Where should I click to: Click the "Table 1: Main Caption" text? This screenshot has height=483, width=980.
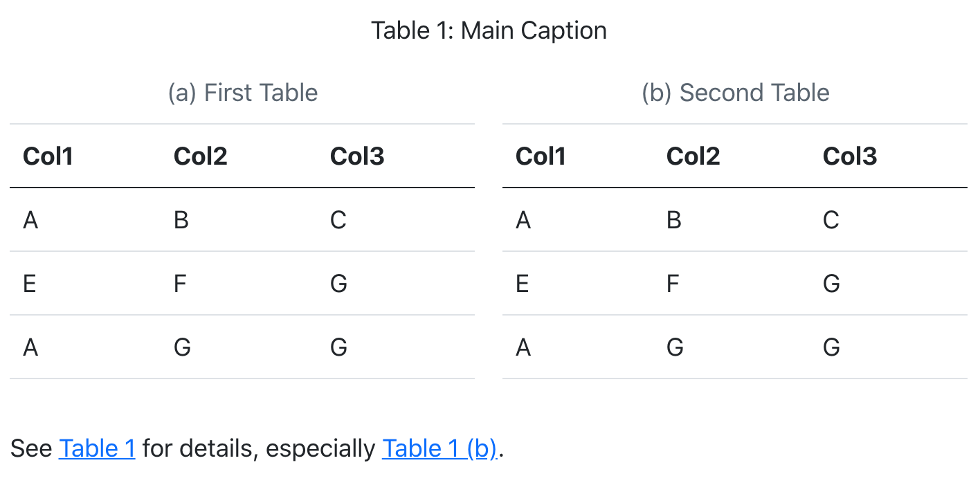pyautogui.click(x=489, y=30)
